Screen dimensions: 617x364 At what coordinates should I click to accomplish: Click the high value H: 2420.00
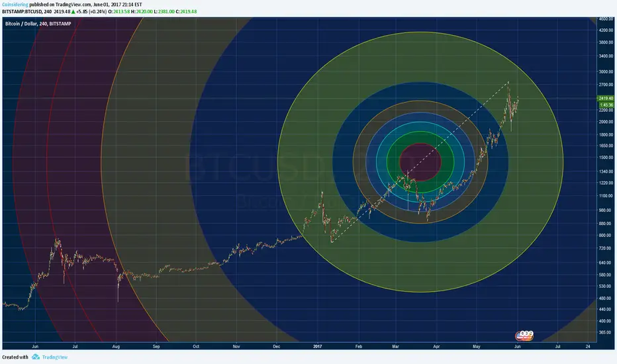pyautogui.click(x=142, y=12)
